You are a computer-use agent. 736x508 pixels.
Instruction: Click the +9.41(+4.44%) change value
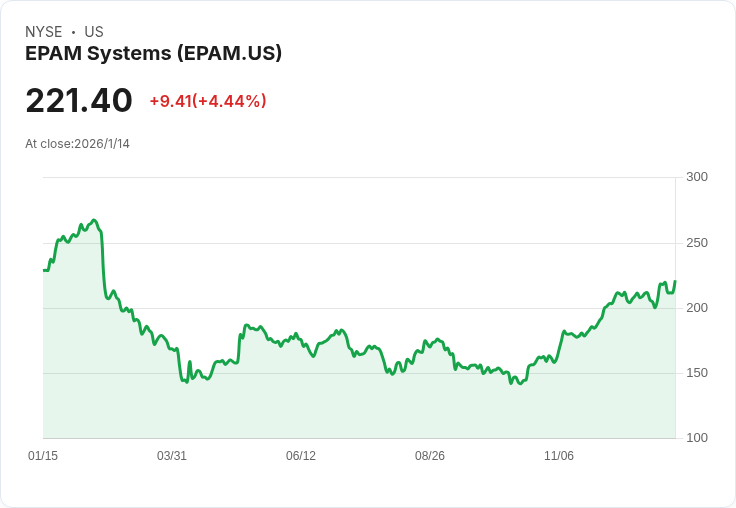tap(208, 101)
